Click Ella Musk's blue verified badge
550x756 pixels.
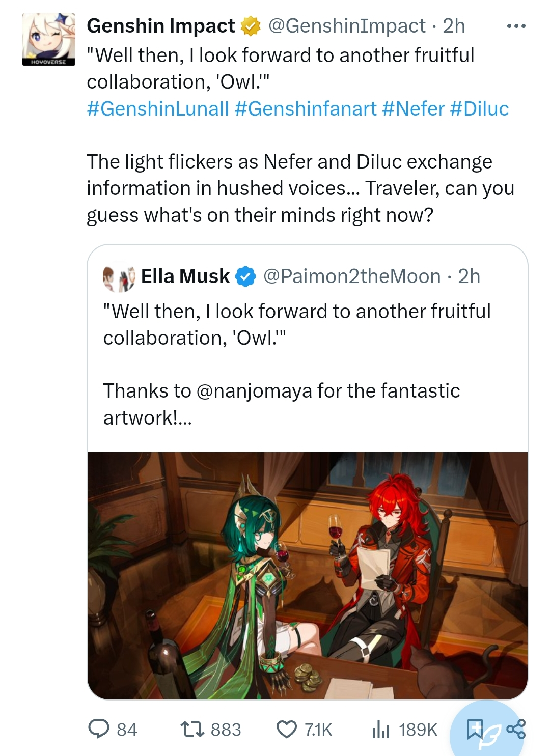(245, 276)
